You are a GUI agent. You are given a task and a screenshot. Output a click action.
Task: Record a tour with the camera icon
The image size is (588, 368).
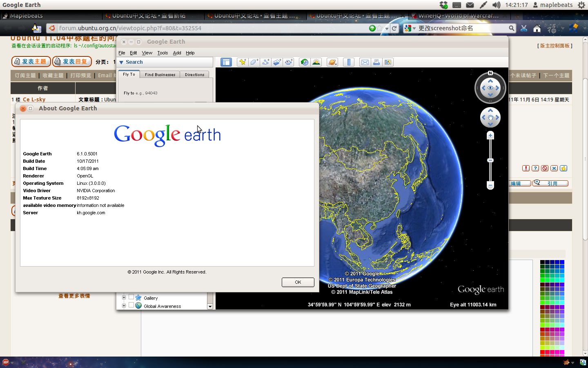click(288, 62)
